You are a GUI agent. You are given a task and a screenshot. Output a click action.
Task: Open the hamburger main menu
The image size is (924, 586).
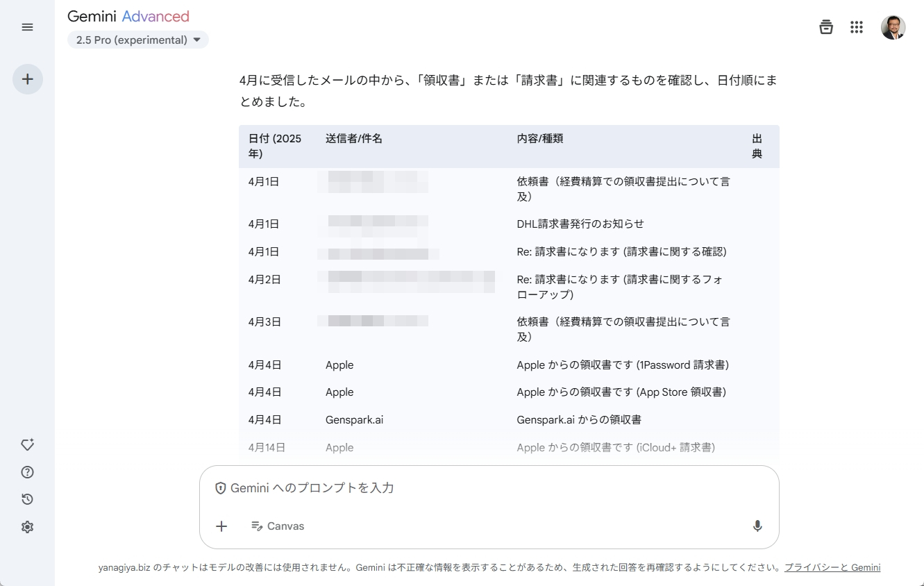[x=27, y=27]
